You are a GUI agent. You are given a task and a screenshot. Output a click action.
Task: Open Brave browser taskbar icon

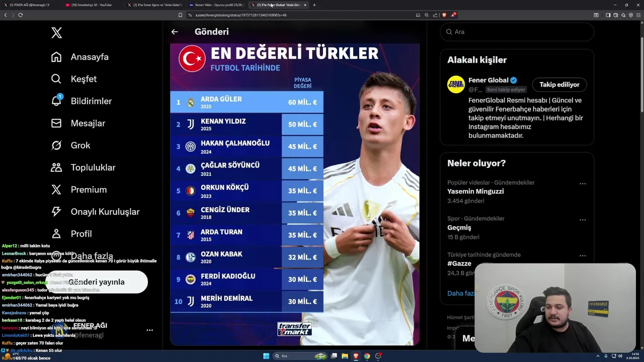coord(356,356)
